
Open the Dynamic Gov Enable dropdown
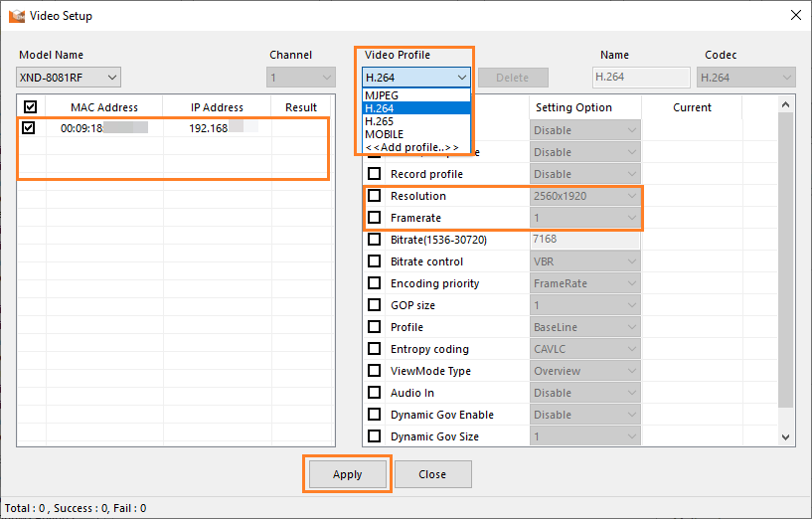585,415
